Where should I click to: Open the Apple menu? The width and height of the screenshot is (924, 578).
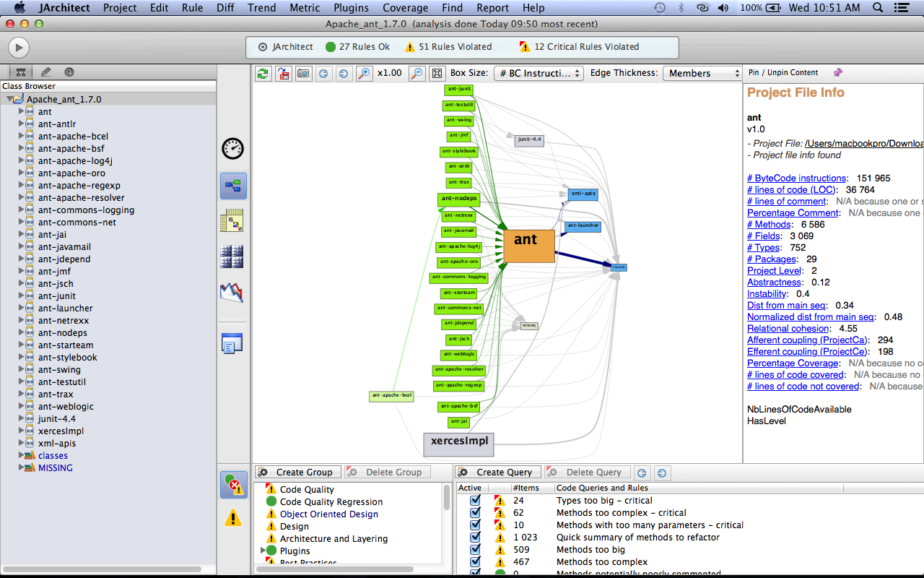click(x=19, y=8)
